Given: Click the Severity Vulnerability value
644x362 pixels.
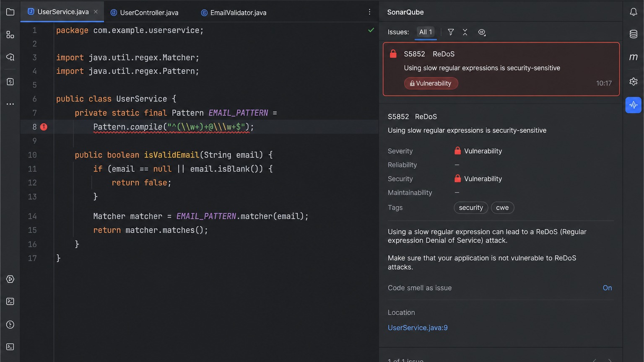Looking at the screenshot, I should pos(478,151).
